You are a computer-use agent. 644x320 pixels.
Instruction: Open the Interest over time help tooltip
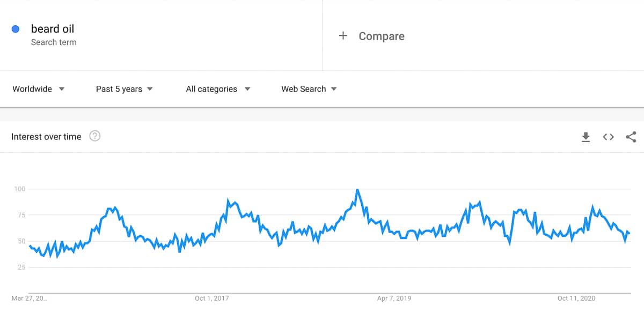95,136
